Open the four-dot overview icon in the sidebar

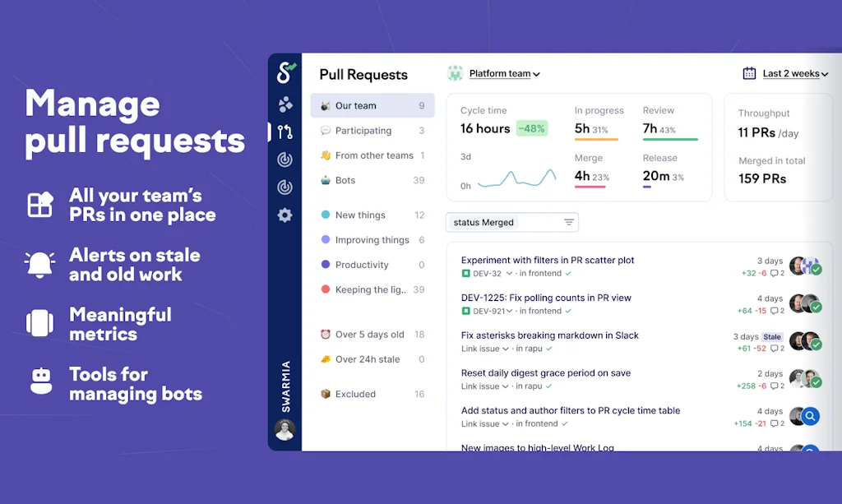[285, 104]
